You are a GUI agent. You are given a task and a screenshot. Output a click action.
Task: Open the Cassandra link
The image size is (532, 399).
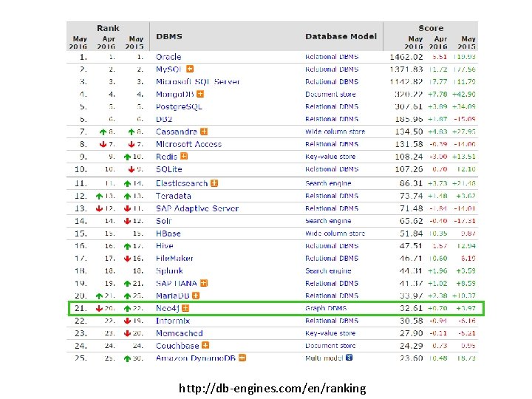coord(177,132)
